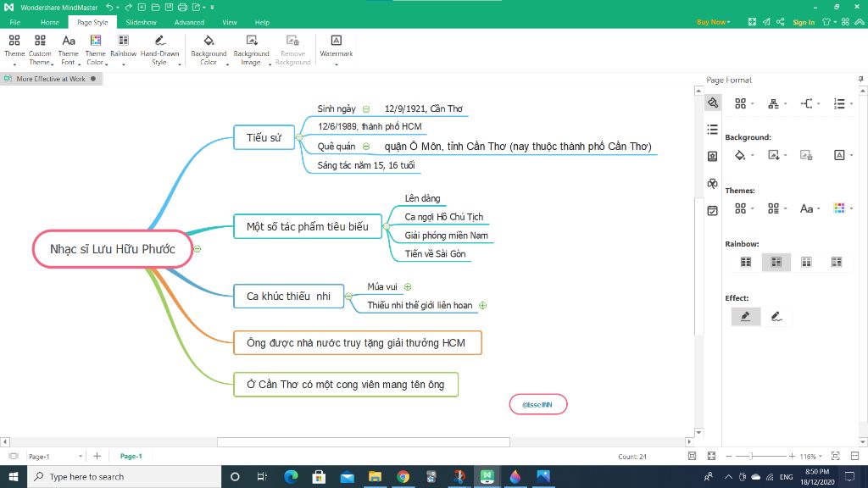Image resolution: width=868 pixels, height=488 pixels.
Task: Insert background image from Page Format panel
Action: point(774,156)
